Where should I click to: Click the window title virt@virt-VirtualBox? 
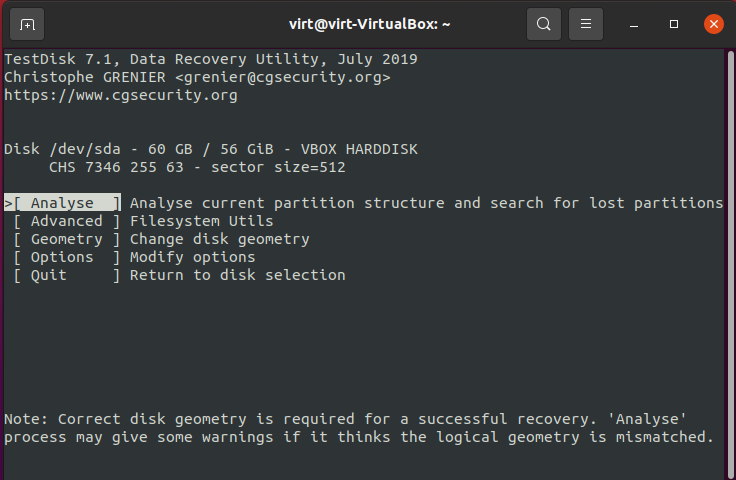click(369, 24)
